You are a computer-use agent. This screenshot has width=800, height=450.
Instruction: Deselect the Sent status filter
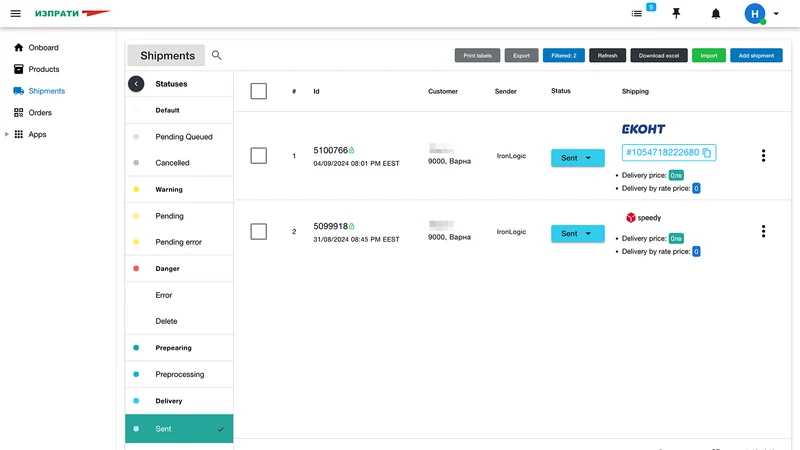[179, 429]
